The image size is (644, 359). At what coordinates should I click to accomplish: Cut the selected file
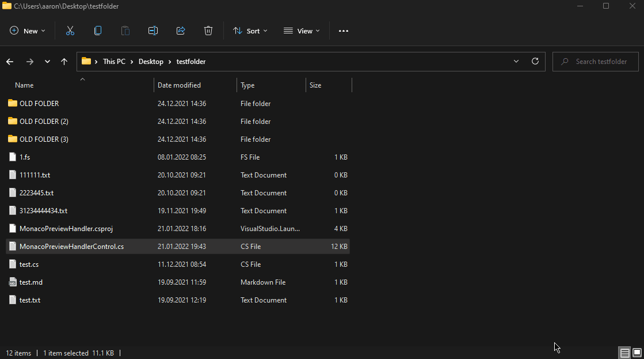(70, 31)
